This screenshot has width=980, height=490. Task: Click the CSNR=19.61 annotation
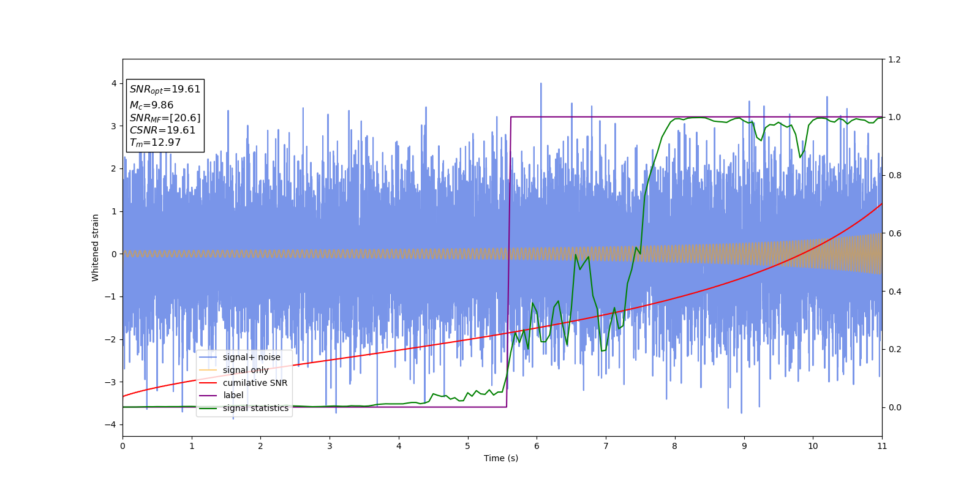[162, 130]
